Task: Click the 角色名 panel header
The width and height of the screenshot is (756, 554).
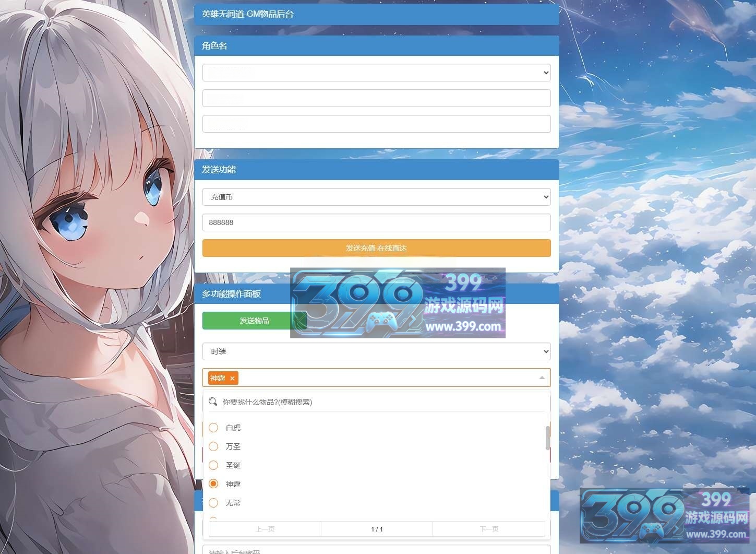Action: 376,46
